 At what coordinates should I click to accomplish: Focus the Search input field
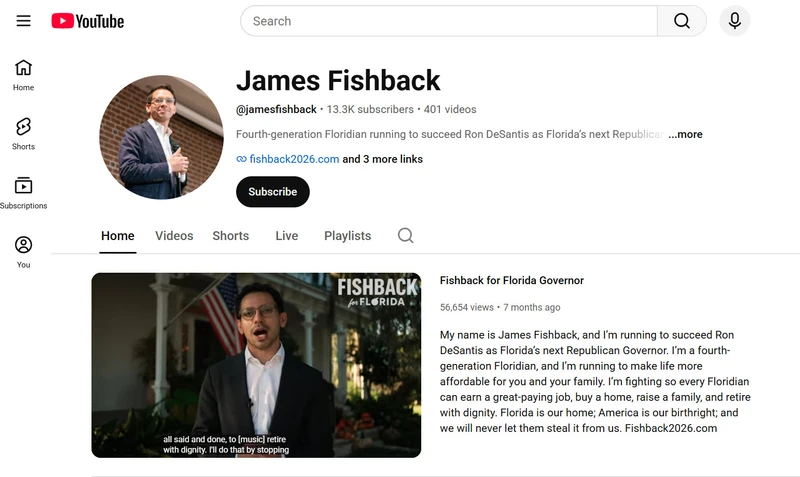coord(449,21)
